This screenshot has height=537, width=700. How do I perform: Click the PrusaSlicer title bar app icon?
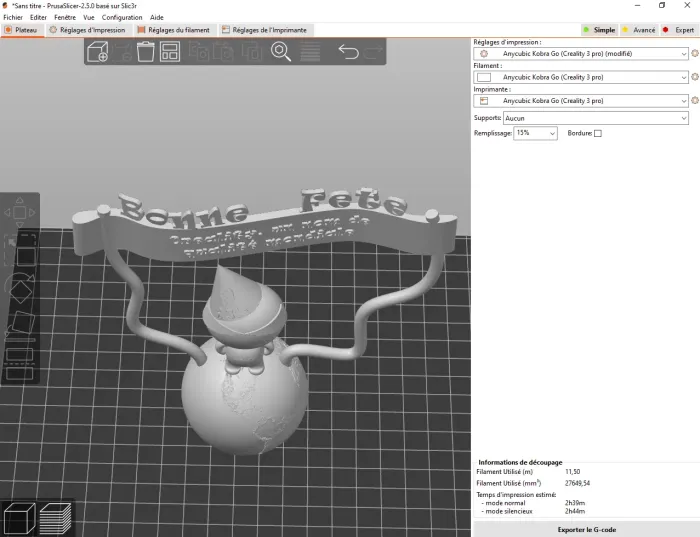[5, 5]
